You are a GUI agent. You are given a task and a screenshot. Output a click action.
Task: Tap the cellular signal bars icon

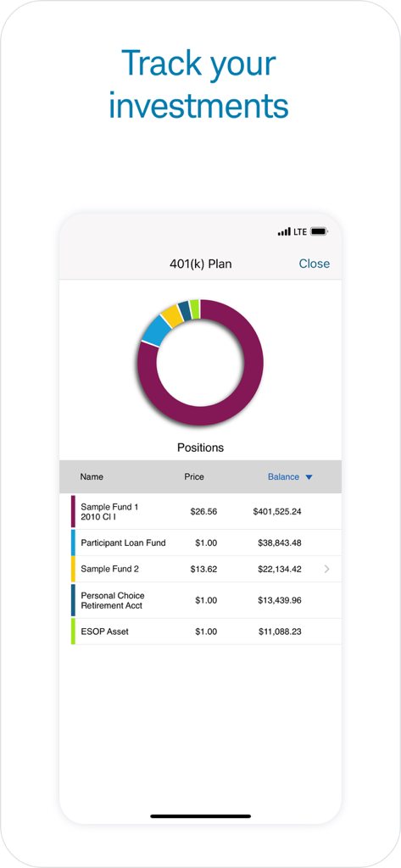284,232
